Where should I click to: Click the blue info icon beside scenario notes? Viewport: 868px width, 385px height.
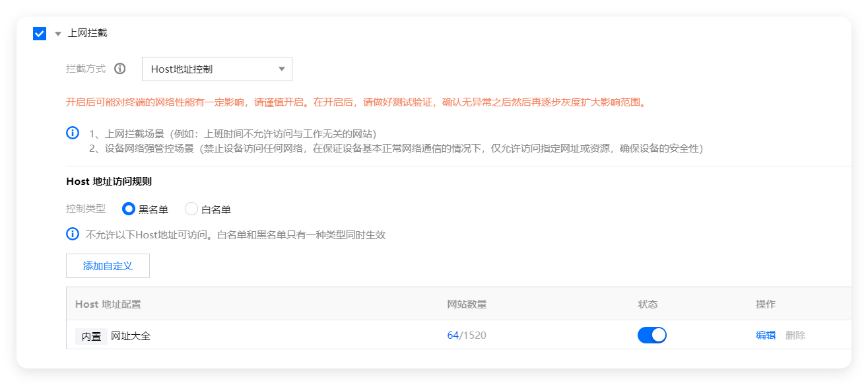(73, 133)
